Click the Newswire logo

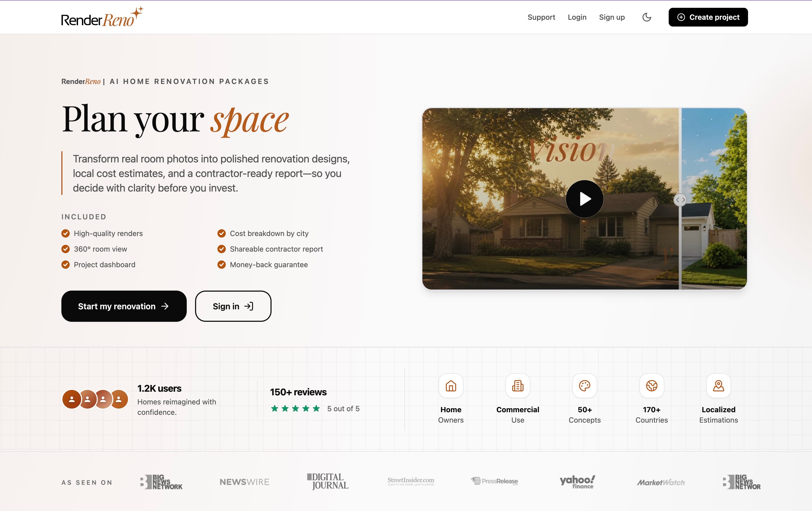click(244, 482)
